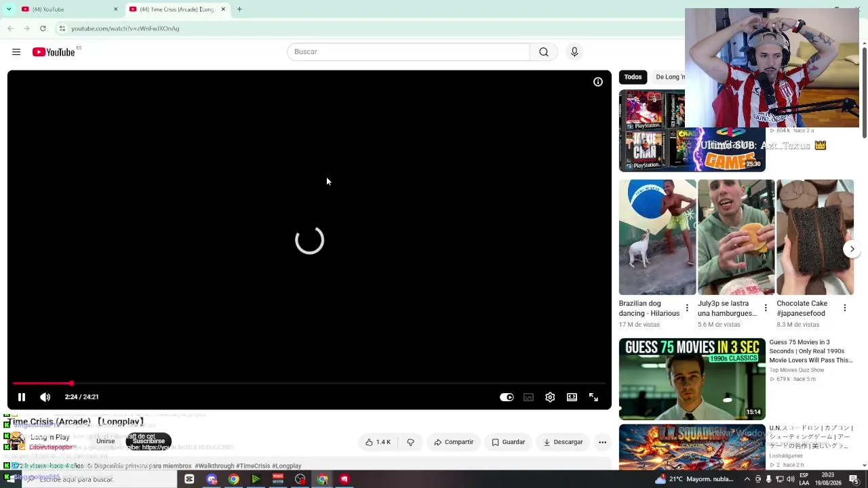Click the #Longplay hashtag
Screen dimensions: 868x488
[287, 466]
